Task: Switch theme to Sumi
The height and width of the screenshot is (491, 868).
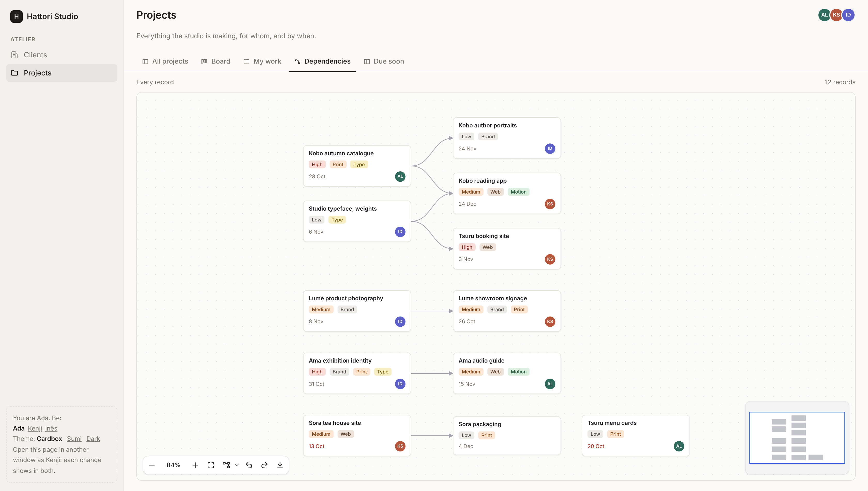Action: coord(74,438)
